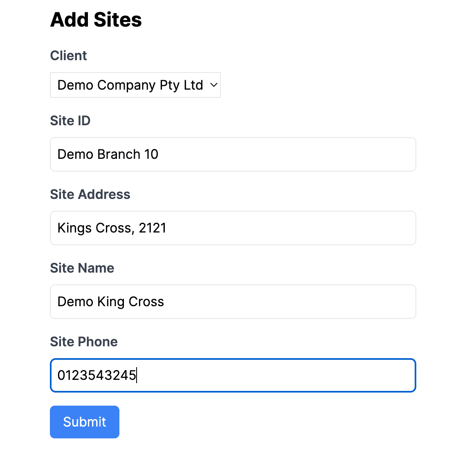The width and height of the screenshot is (476, 474).
Task: Place cursor on word King in Site Name
Action: (x=111, y=302)
